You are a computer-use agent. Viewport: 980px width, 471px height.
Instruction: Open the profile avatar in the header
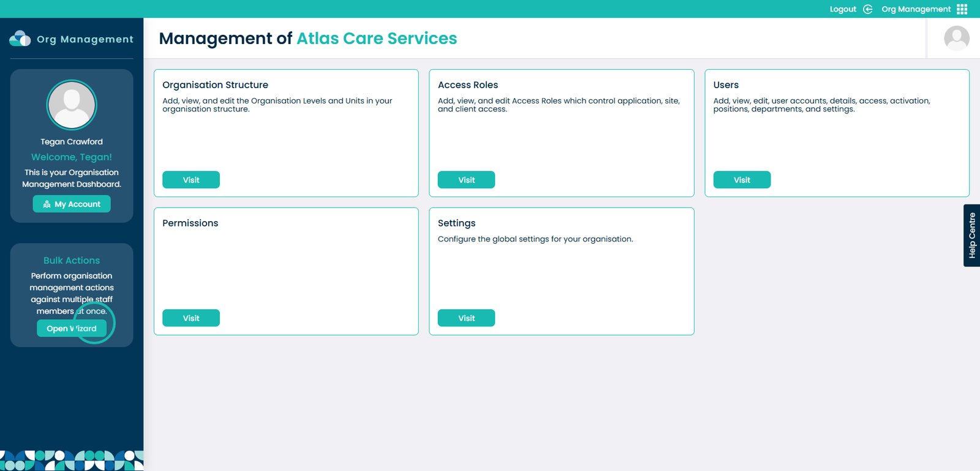(956, 38)
